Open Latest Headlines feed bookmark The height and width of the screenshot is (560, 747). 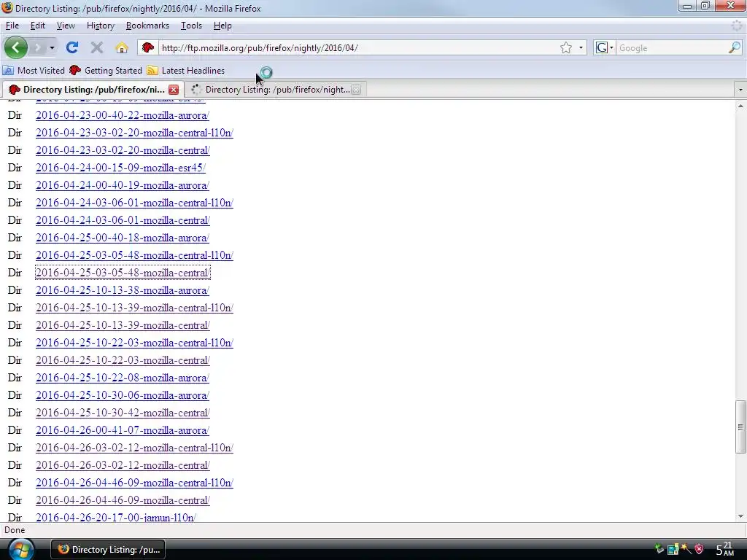pyautogui.click(x=186, y=71)
